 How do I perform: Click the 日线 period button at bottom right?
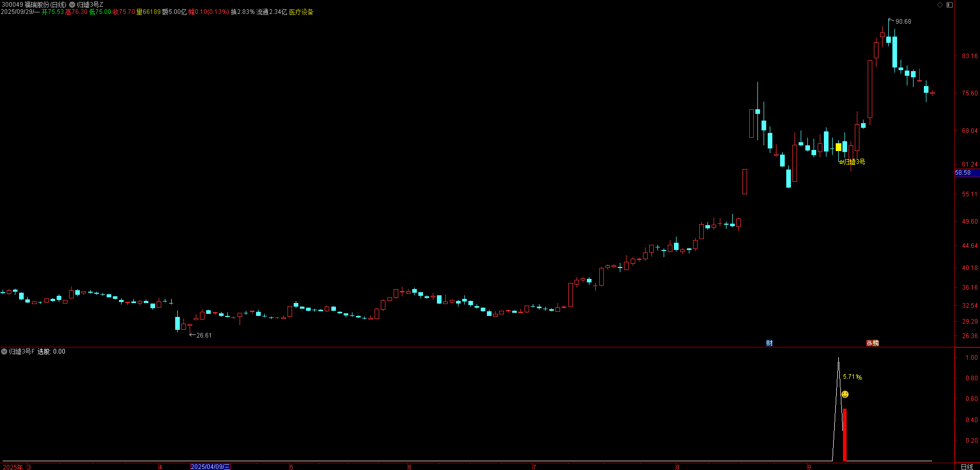[x=967, y=467]
